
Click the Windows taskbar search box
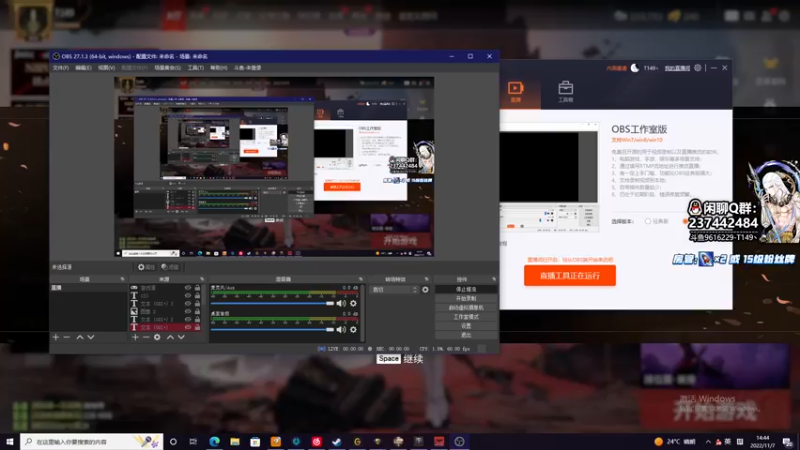click(x=92, y=441)
